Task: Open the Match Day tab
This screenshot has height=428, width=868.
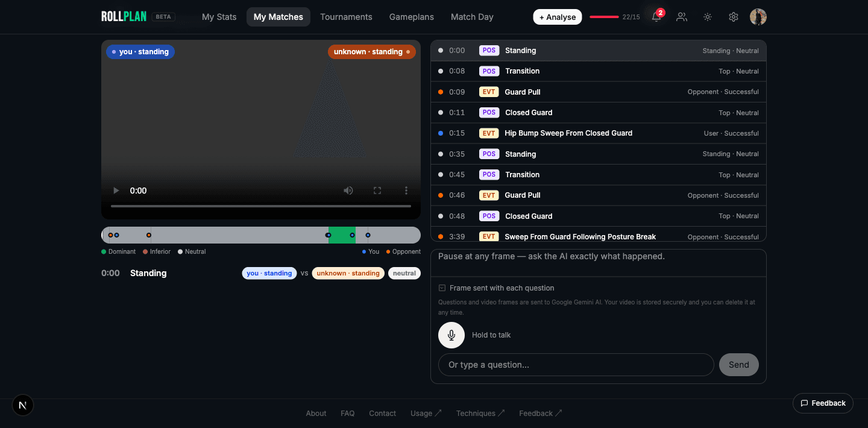Action: (x=472, y=17)
